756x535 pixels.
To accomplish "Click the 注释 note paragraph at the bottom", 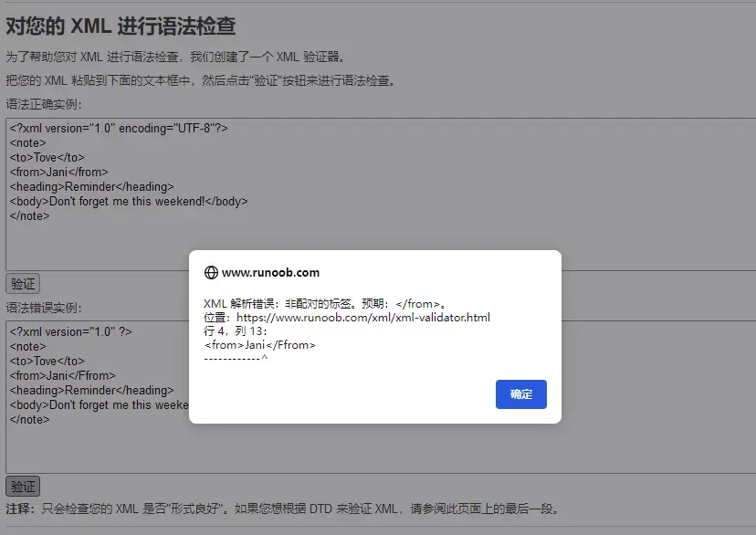I will coord(281,509).
